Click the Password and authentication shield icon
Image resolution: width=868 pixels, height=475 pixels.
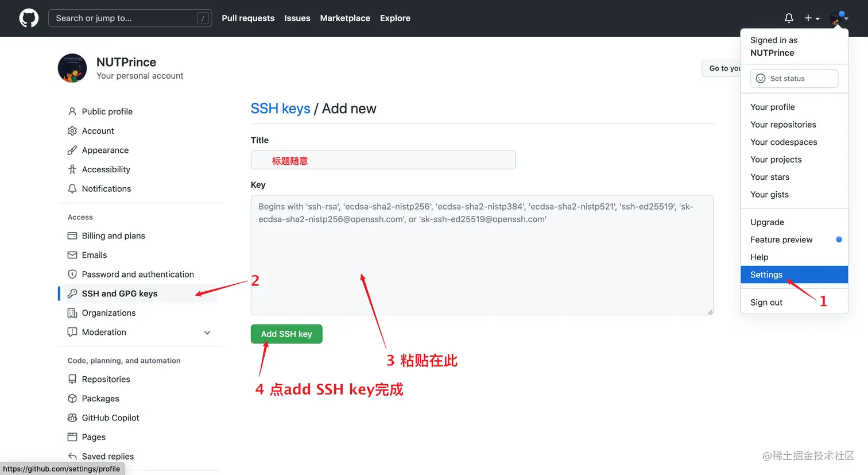click(72, 274)
